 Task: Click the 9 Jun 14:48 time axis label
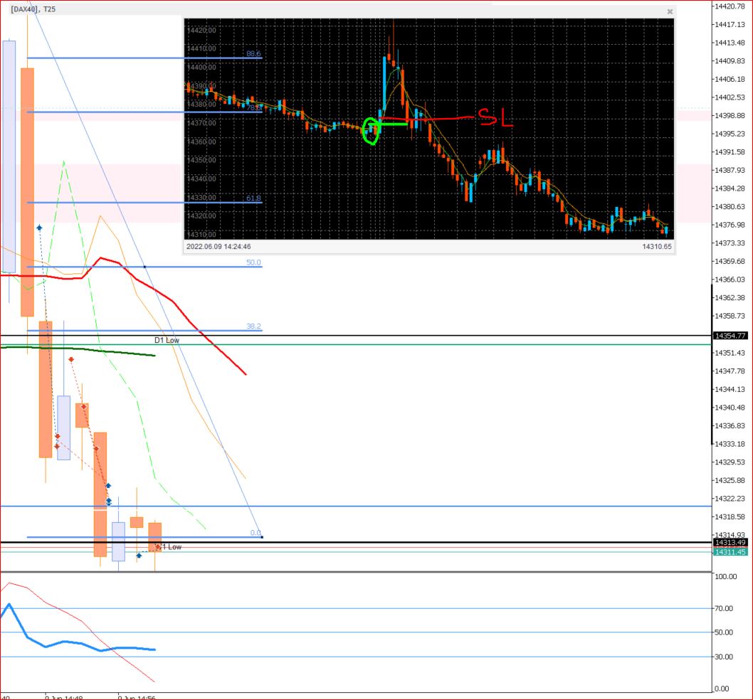click(x=64, y=697)
